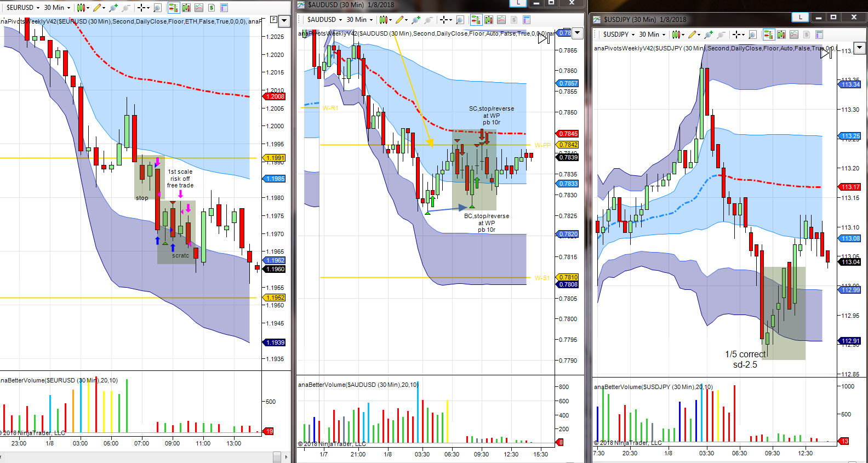868x463 pixels.
Task: Click the F button on EURUSD chart
Action: [273, 20]
